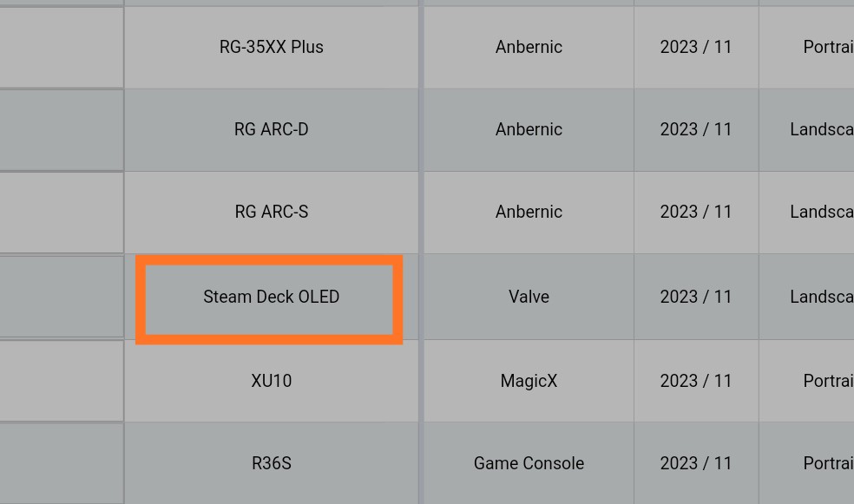
Task: Click the Game Console brand cell
Action: point(529,463)
